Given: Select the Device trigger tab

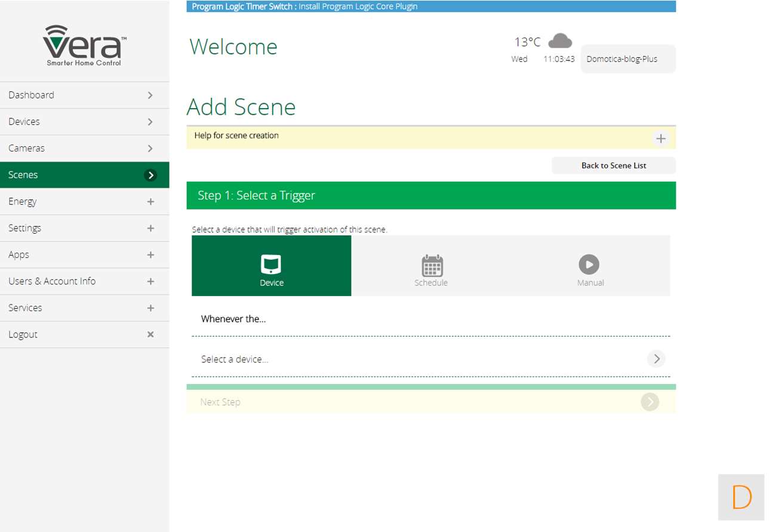Looking at the screenshot, I should click(x=272, y=266).
